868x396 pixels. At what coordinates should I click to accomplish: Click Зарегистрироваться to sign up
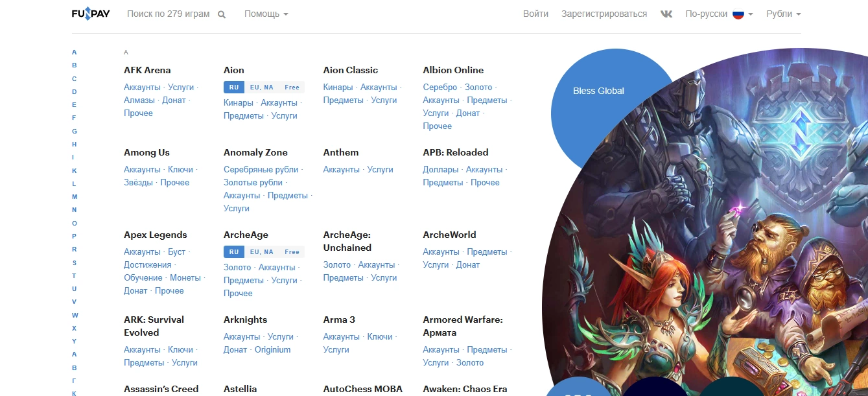click(604, 14)
